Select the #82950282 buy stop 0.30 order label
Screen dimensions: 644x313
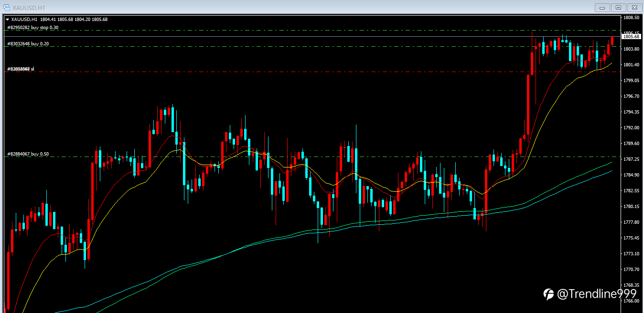tap(33, 28)
